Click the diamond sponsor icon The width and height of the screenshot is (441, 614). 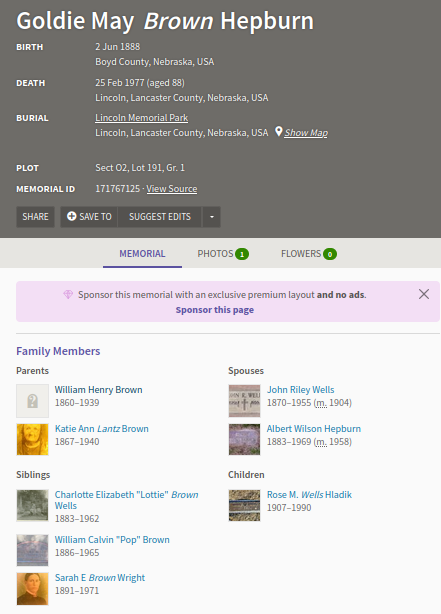pyautogui.click(x=68, y=294)
